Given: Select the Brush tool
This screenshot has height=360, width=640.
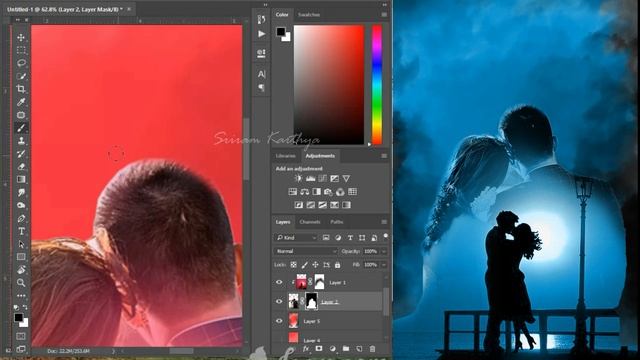Looking at the screenshot, I should coord(21,128).
